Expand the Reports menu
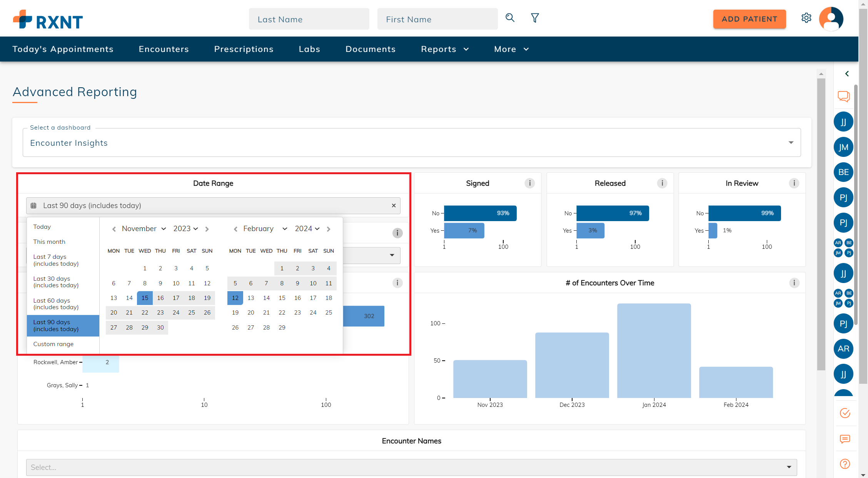Image resolution: width=868 pixels, height=478 pixels. coord(445,49)
